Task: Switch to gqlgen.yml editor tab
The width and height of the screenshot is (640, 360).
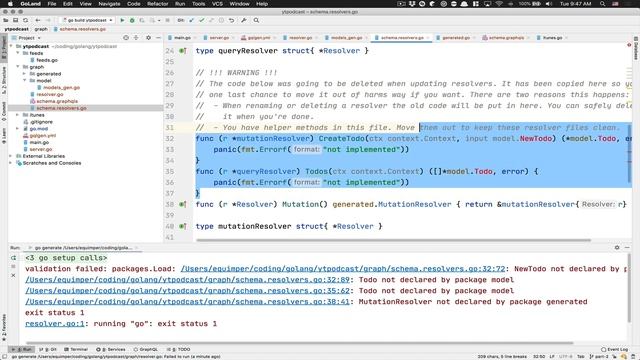Action: (x=259, y=38)
